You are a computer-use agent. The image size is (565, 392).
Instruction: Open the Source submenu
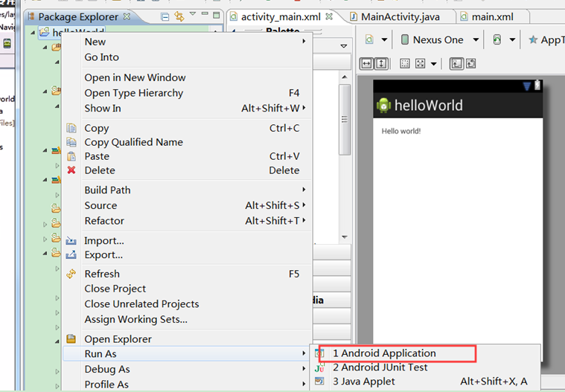tap(187, 205)
